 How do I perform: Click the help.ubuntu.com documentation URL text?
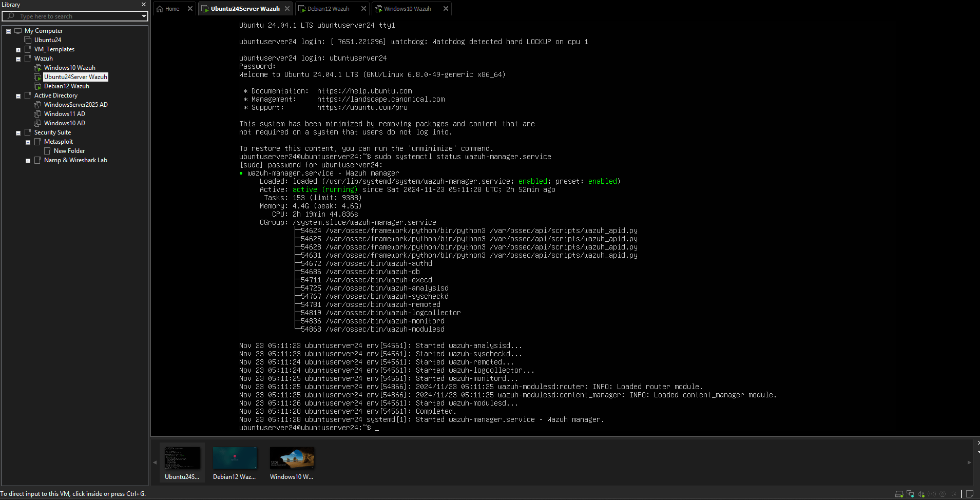point(364,91)
